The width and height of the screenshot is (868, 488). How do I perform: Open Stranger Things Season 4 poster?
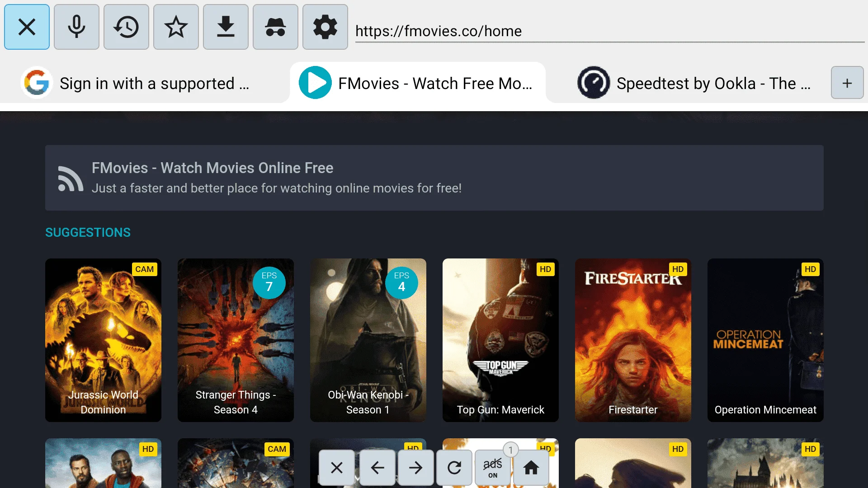click(236, 340)
